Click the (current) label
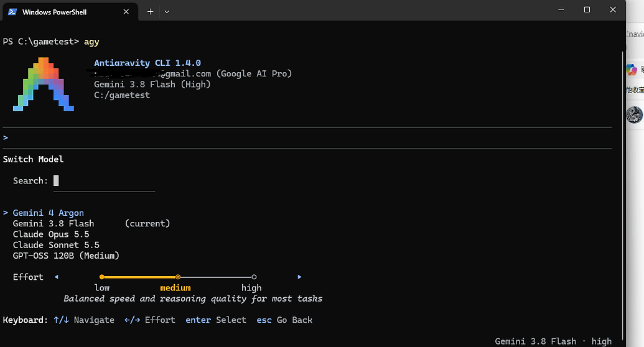Screen dimensions: 644x347 pos(147,223)
